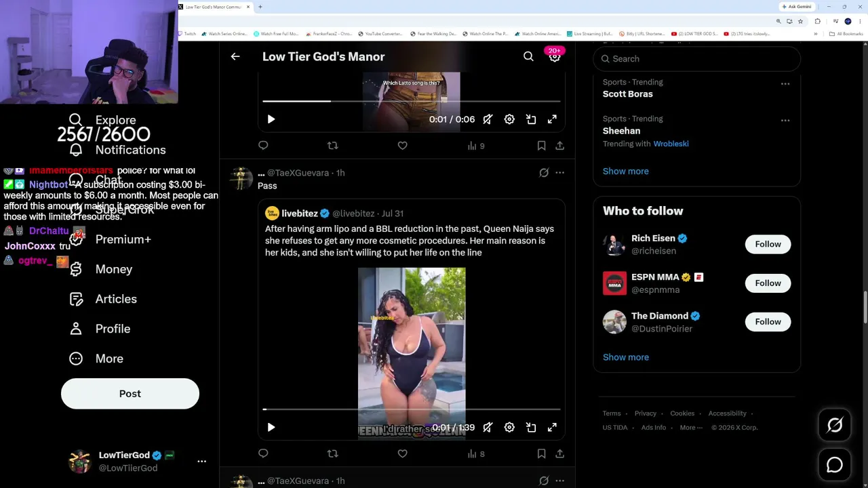Expand the More footer links menu
Image resolution: width=868 pixels, height=488 pixels.
coord(690,428)
